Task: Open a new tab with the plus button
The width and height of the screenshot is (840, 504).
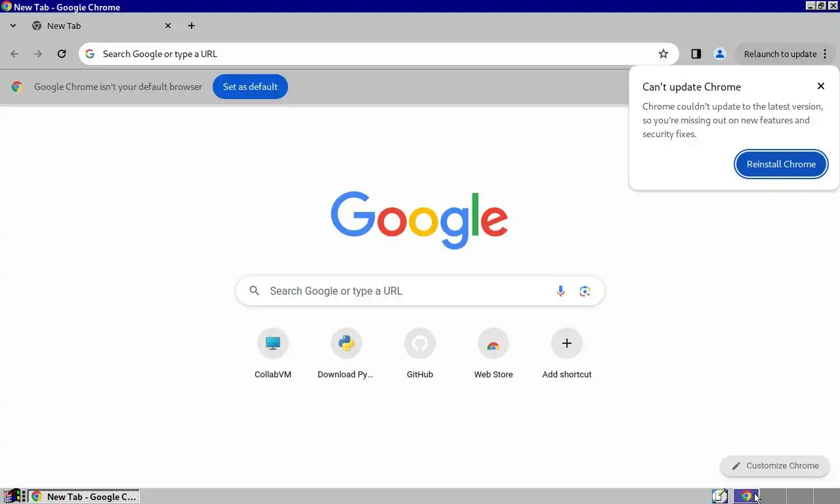Action: click(x=192, y=26)
